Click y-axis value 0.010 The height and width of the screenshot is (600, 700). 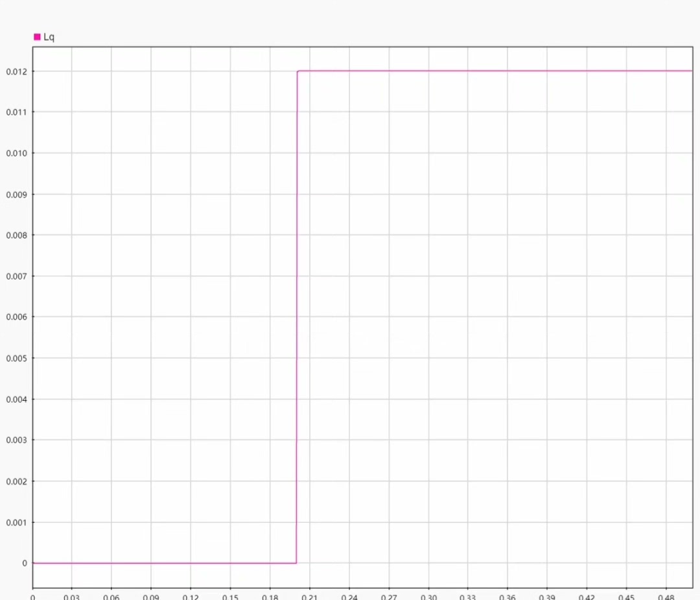pyautogui.click(x=16, y=153)
